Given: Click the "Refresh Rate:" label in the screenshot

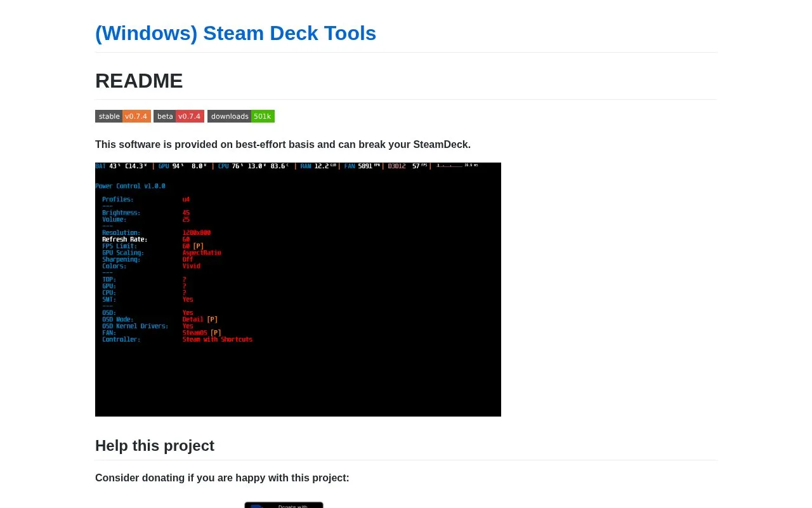Looking at the screenshot, I should click(124, 239).
